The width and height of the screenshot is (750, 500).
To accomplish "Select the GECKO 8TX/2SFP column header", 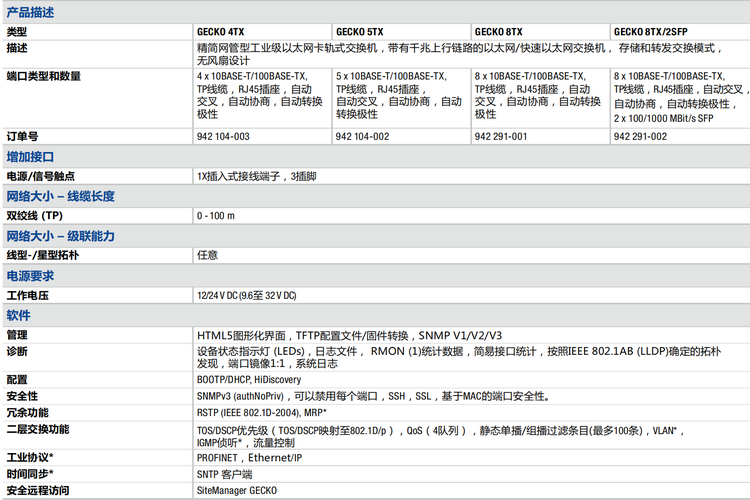I will (x=651, y=32).
